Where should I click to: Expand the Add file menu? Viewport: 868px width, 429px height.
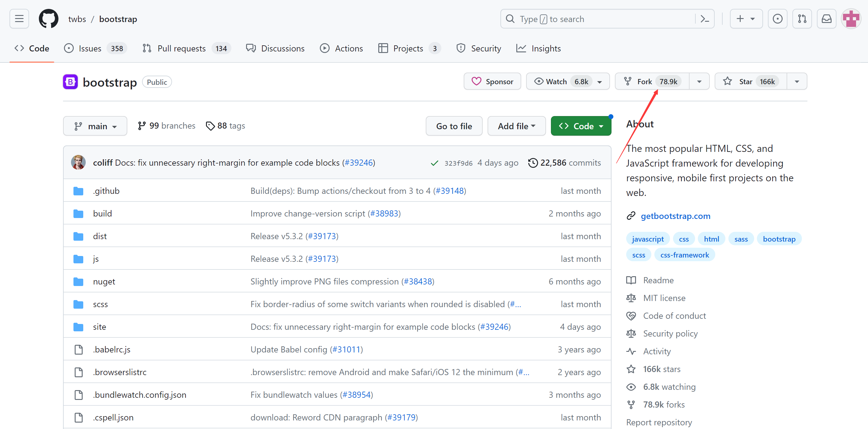(x=516, y=126)
